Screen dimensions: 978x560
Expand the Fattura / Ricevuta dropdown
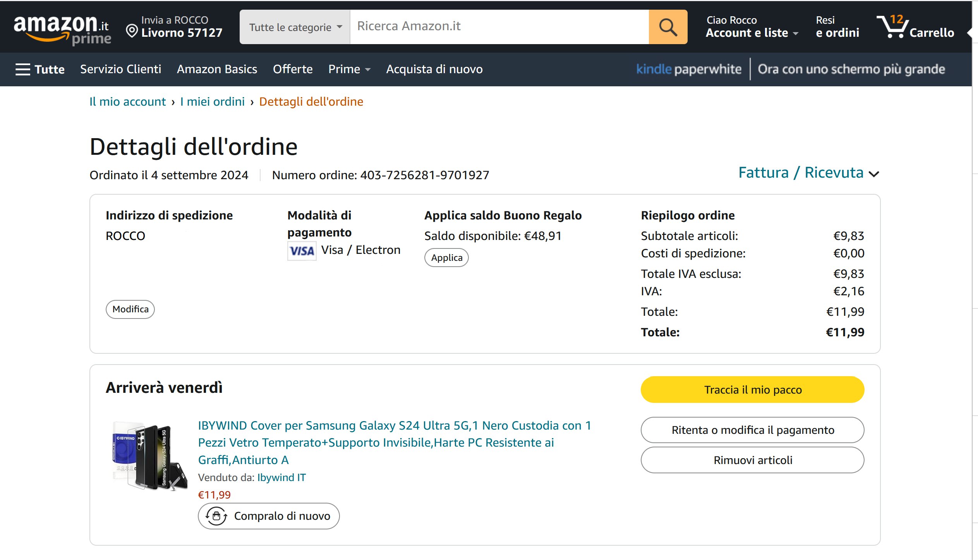coord(808,173)
